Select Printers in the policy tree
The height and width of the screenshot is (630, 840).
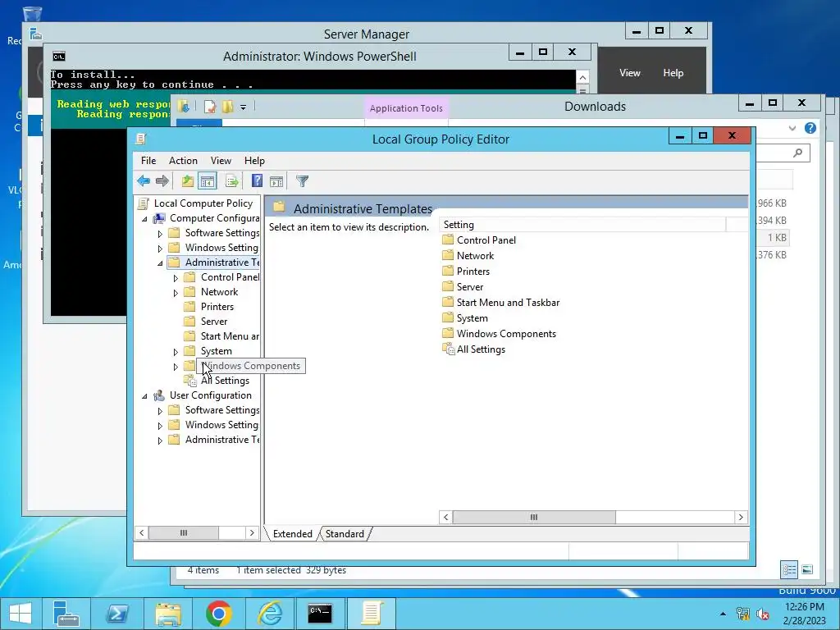(217, 307)
